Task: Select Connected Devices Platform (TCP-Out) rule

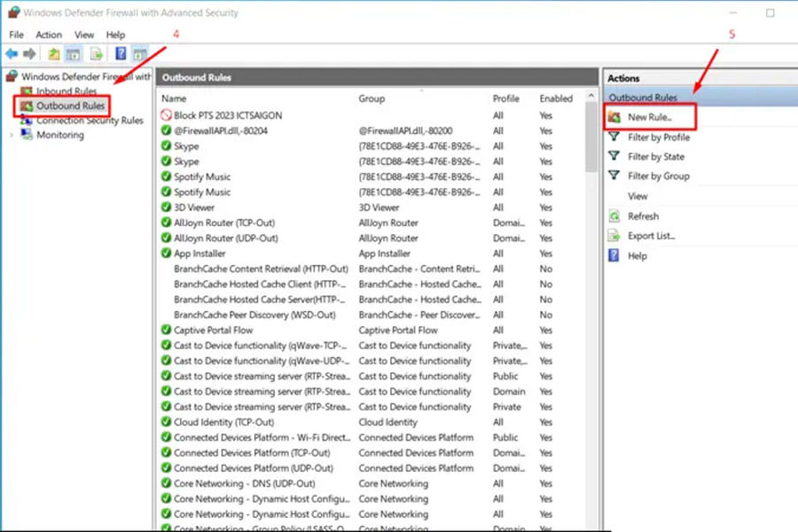Action: (253, 452)
